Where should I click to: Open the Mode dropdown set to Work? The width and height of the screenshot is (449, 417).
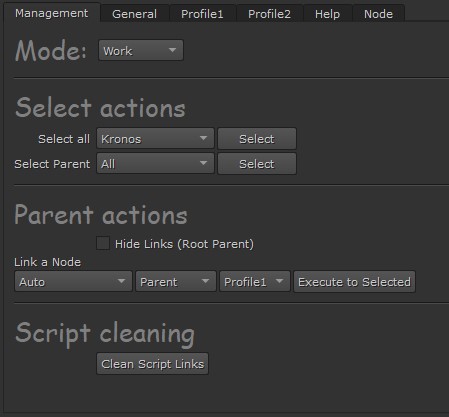point(141,50)
